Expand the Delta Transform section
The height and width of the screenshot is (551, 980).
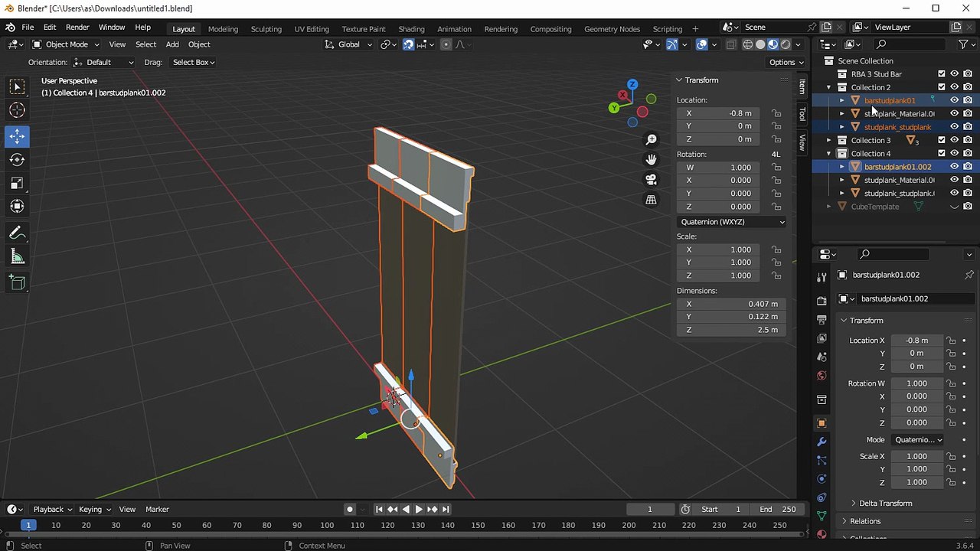click(886, 504)
